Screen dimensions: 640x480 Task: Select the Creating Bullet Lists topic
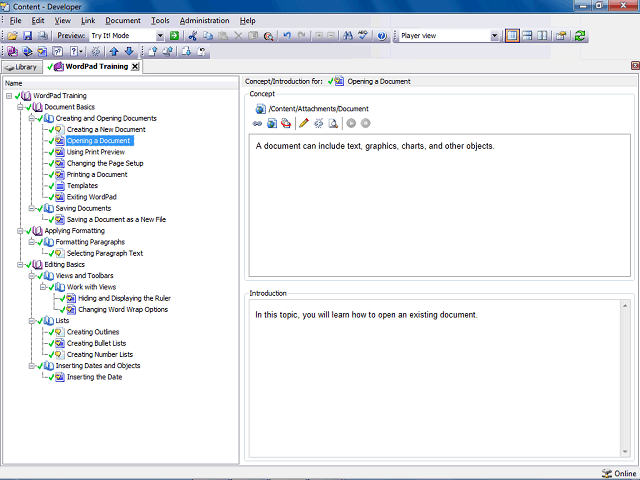pyautogui.click(x=97, y=343)
